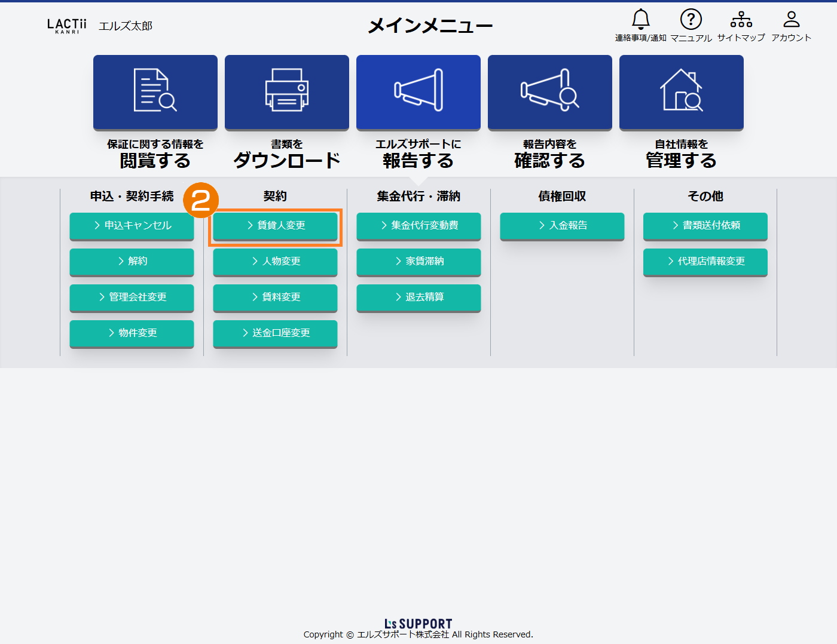The width and height of the screenshot is (837, 644).
Task: Click the 書類送付依頼 button
Action: tap(705, 226)
